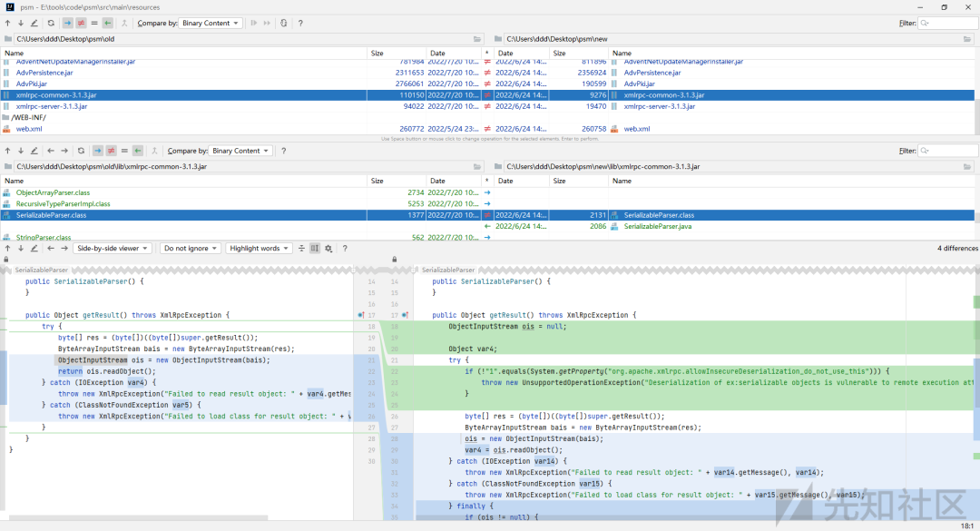Browse the left folder path with the folder icon
Screen dimensions: 980x531
pos(477,40)
